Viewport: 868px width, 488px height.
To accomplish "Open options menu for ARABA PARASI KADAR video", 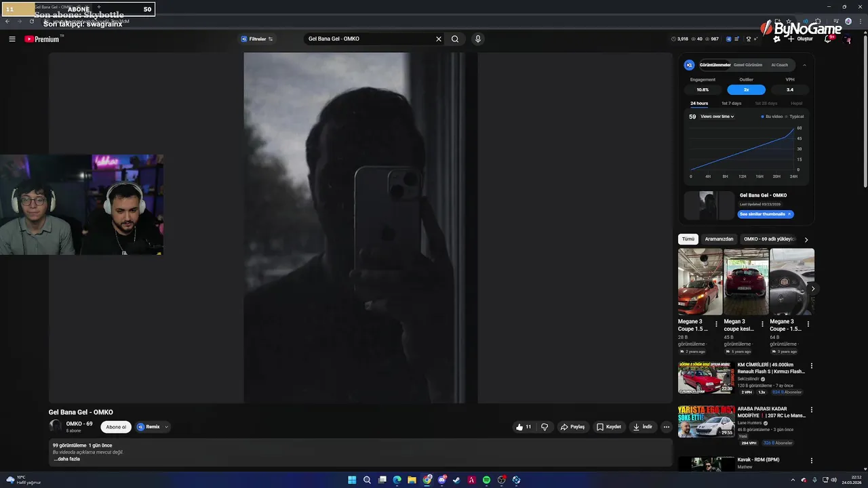I will click(x=811, y=410).
